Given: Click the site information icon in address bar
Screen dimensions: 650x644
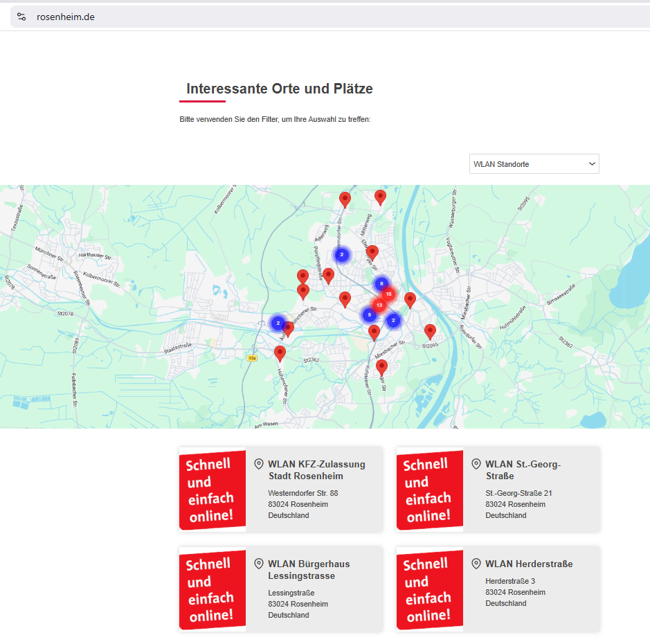Looking at the screenshot, I should (21, 17).
